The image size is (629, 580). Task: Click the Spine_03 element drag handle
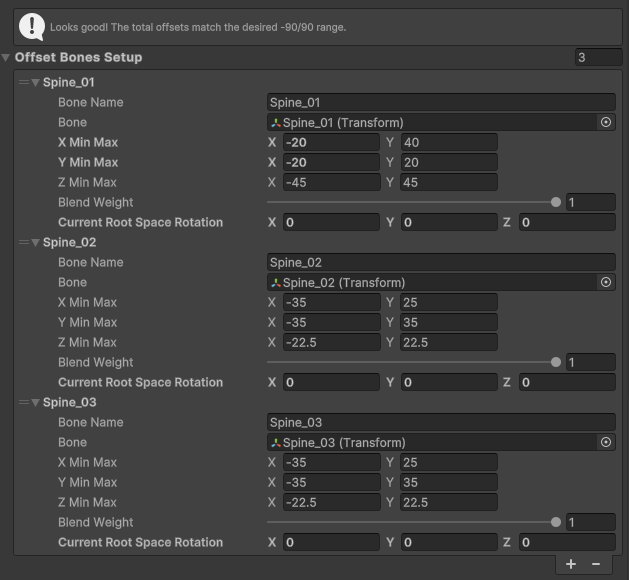pos(24,402)
